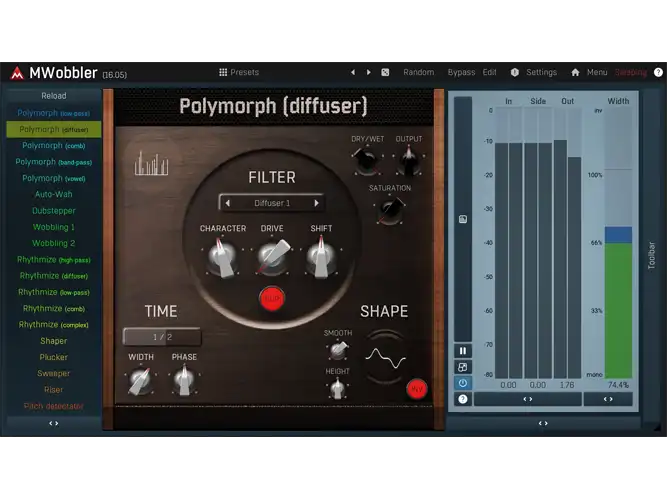Click the red Sleeping indicator
667x500 pixels.
click(631, 73)
